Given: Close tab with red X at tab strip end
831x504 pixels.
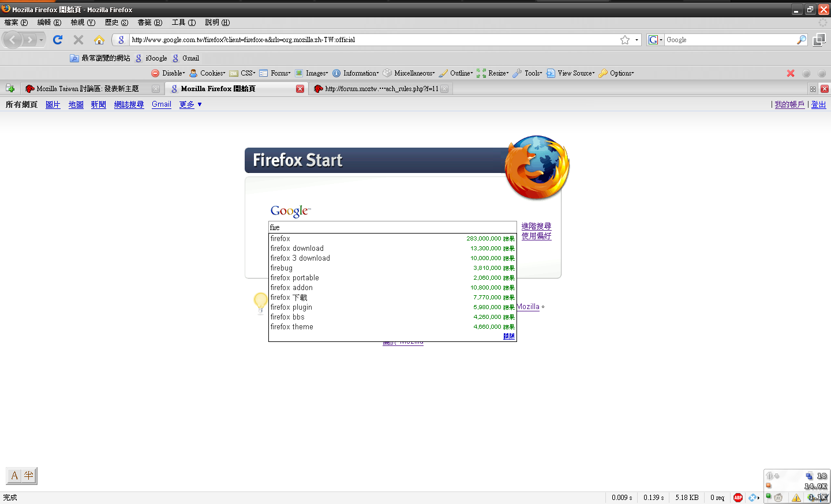Looking at the screenshot, I should pyautogui.click(x=825, y=89).
